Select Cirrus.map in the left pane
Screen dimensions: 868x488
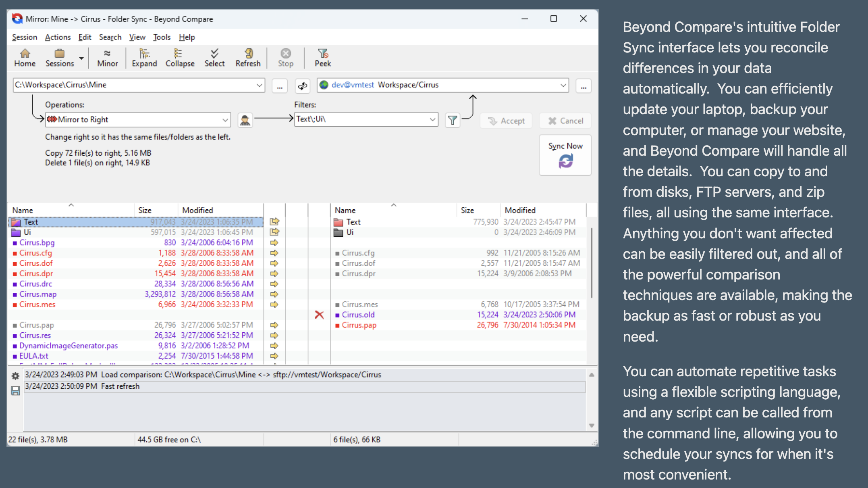pyautogui.click(x=38, y=294)
